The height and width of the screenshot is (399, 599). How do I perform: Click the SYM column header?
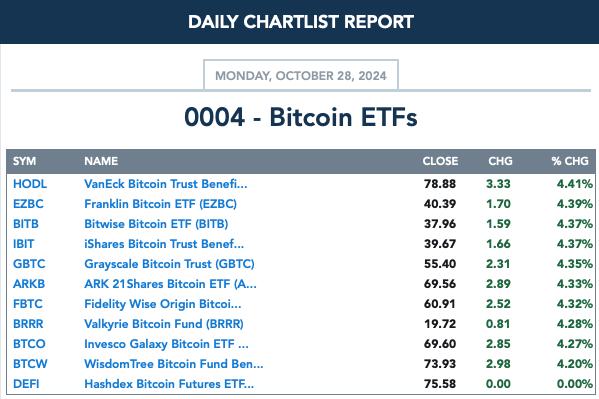tap(24, 161)
